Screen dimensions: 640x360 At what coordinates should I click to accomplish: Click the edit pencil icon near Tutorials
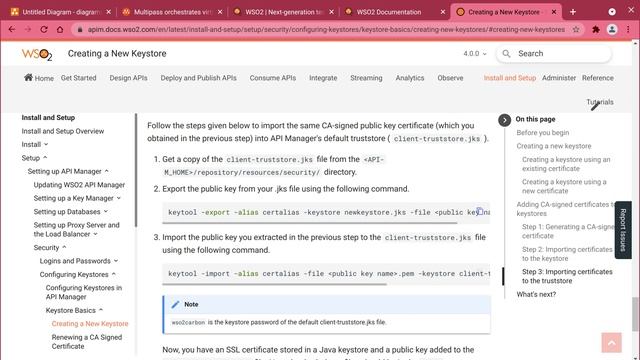tap(595, 107)
